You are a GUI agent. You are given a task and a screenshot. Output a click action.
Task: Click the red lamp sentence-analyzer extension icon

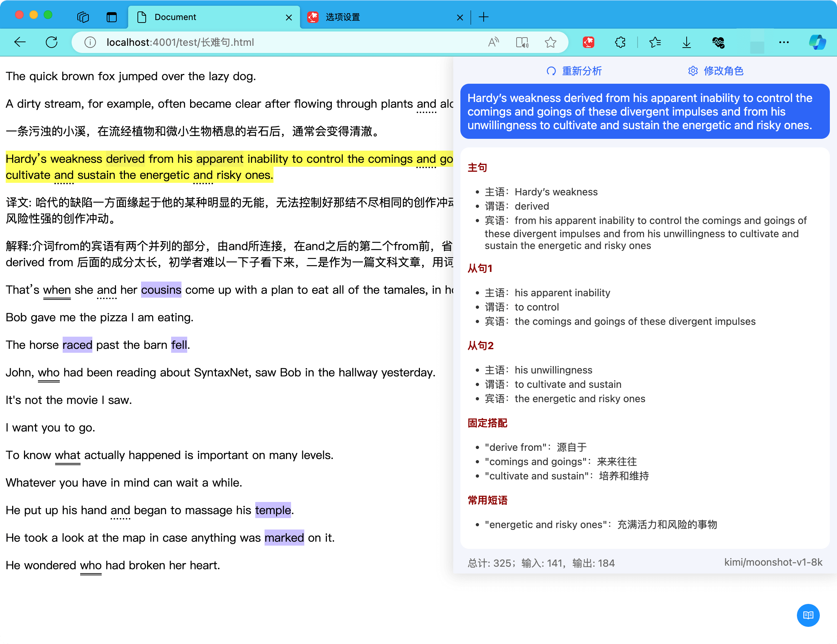(588, 42)
